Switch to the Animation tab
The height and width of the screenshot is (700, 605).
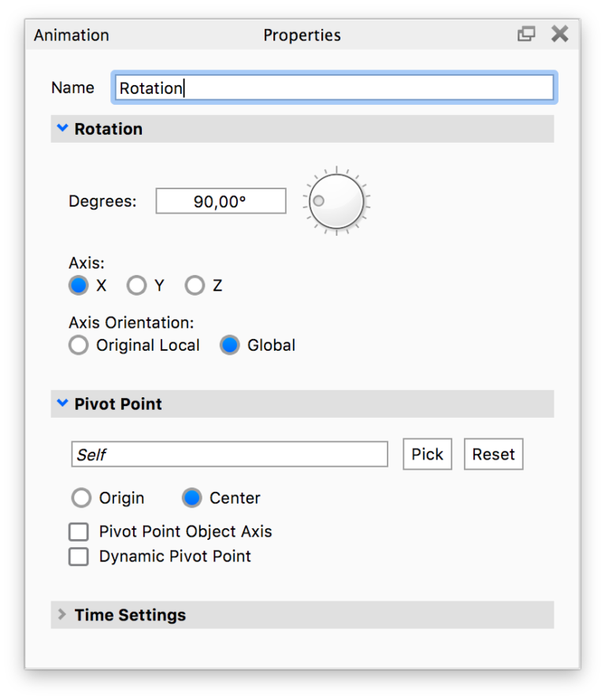(71, 35)
